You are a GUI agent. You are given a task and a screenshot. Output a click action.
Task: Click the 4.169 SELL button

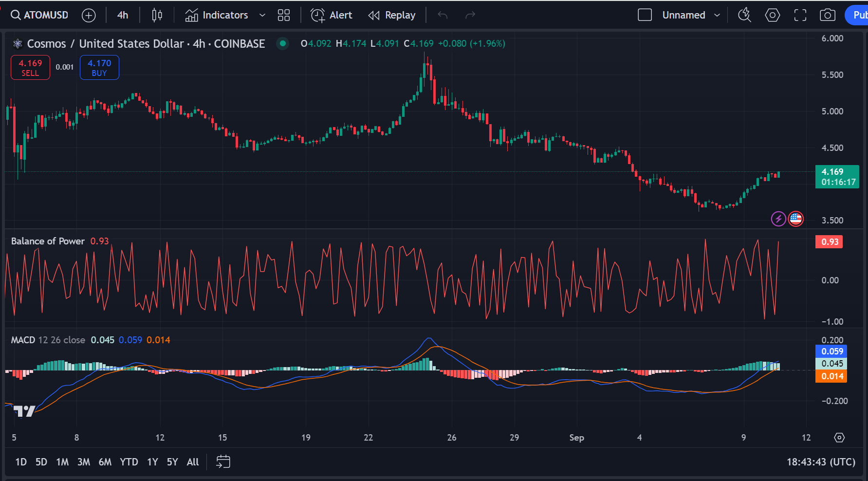(x=30, y=68)
